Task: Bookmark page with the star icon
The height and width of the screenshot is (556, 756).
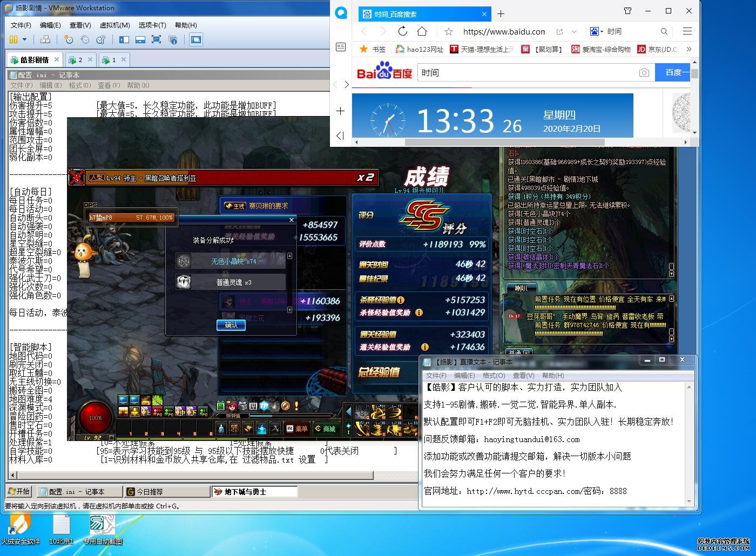Action: tap(449, 31)
